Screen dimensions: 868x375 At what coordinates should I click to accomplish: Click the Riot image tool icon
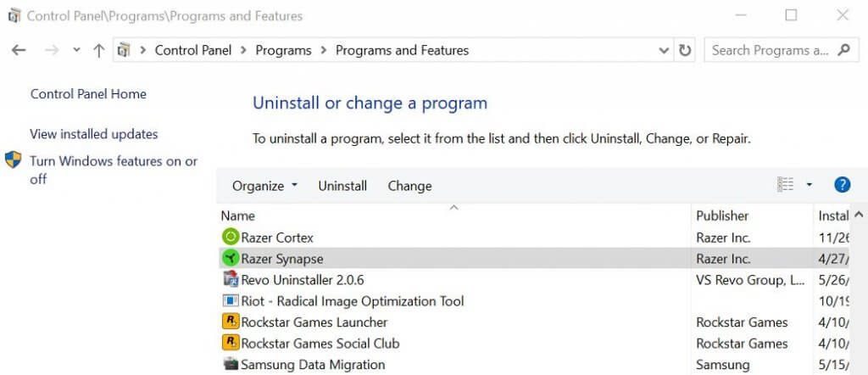point(231,301)
